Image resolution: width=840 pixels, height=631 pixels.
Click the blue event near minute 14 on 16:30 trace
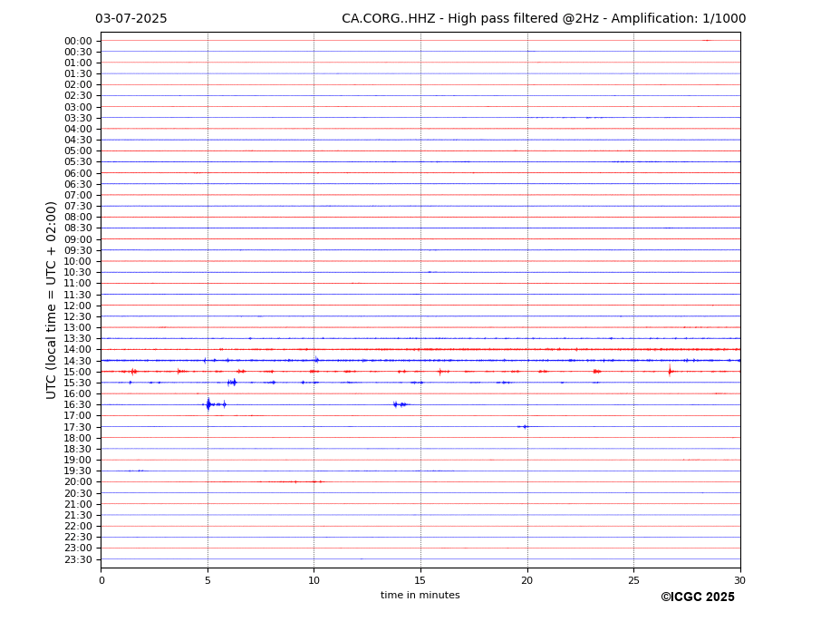pyautogui.click(x=401, y=404)
